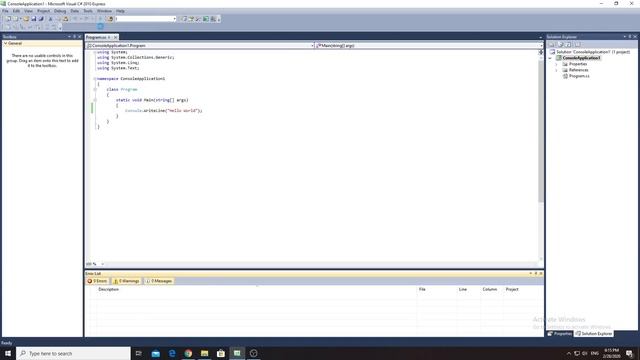Toggle auto-hide pin on Error List panel
Viewport: 640px width, 360px height.
pyautogui.click(x=536, y=273)
